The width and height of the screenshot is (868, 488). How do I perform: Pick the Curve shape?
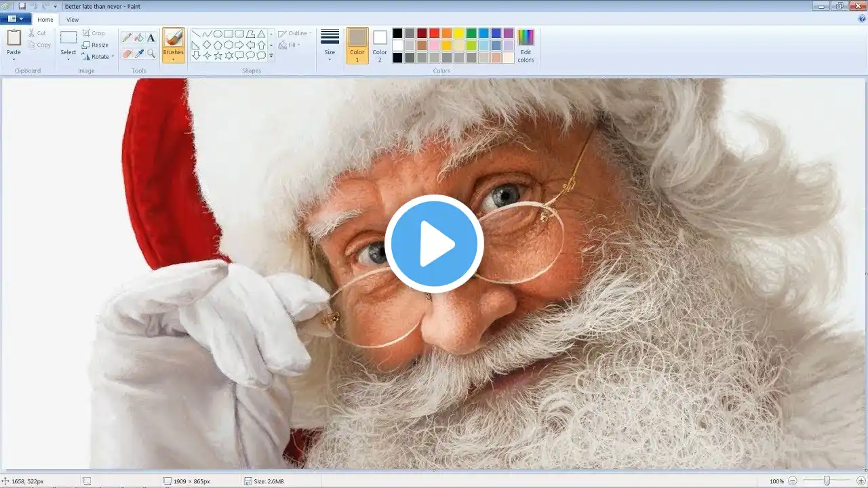coord(207,34)
